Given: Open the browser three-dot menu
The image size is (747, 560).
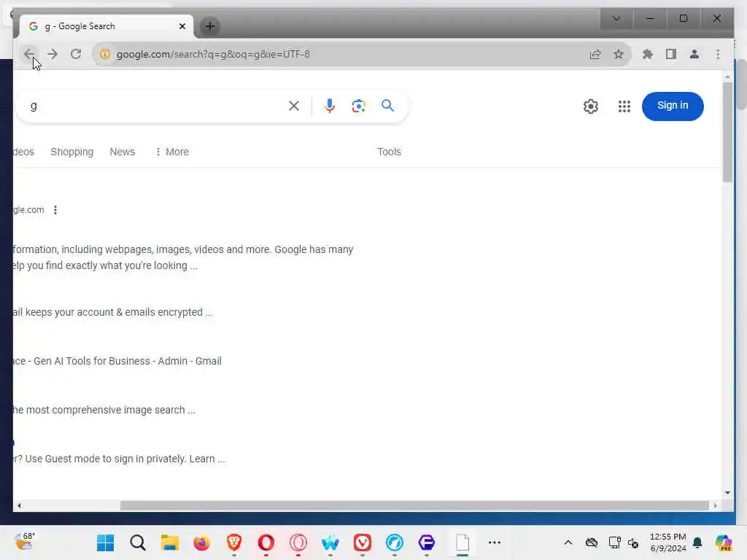Looking at the screenshot, I should click(x=718, y=54).
